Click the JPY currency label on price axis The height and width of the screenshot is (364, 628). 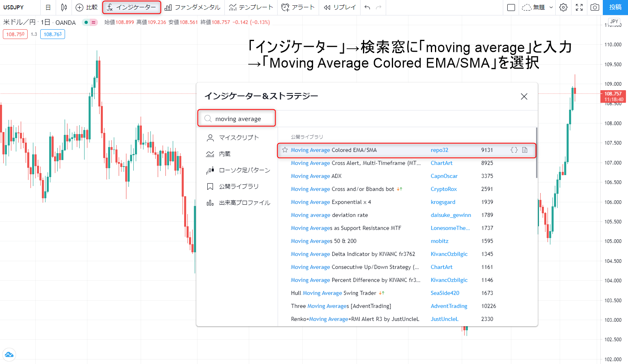pyautogui.click(x=614, y=22)
